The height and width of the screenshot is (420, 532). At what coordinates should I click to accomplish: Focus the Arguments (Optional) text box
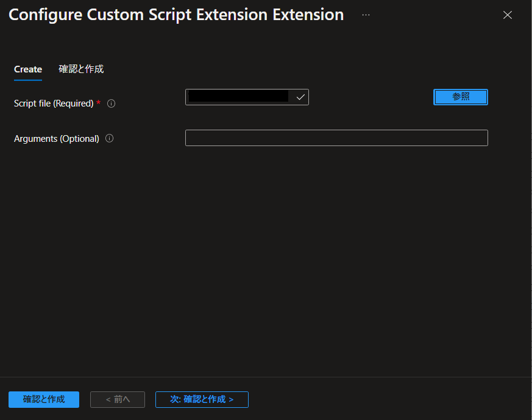[x=336, y=138]
